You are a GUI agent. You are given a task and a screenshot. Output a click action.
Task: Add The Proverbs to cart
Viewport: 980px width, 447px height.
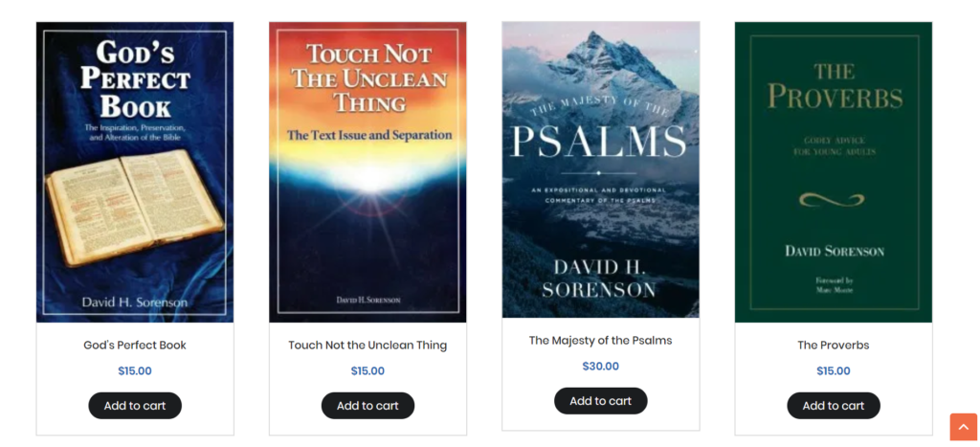click(834, 406)
